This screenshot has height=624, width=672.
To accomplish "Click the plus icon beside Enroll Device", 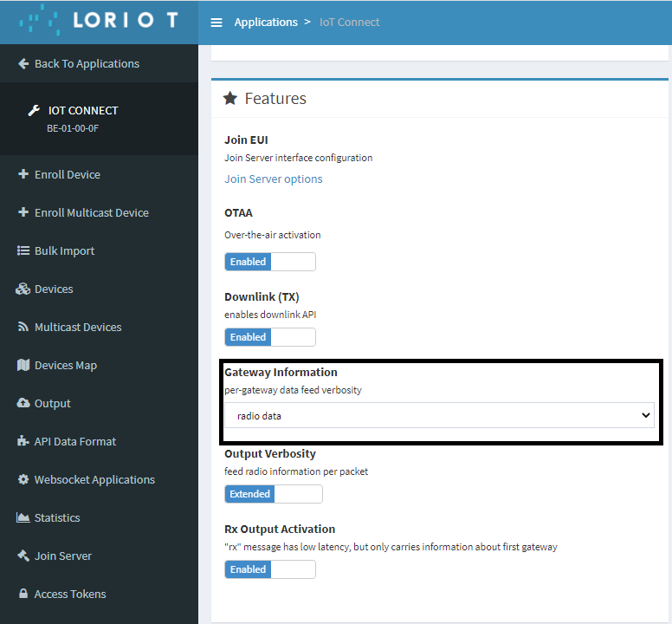I will point(23,174).
